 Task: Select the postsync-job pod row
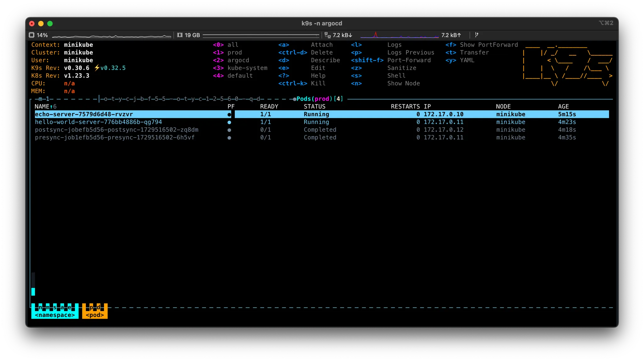(x=117, y=130)
